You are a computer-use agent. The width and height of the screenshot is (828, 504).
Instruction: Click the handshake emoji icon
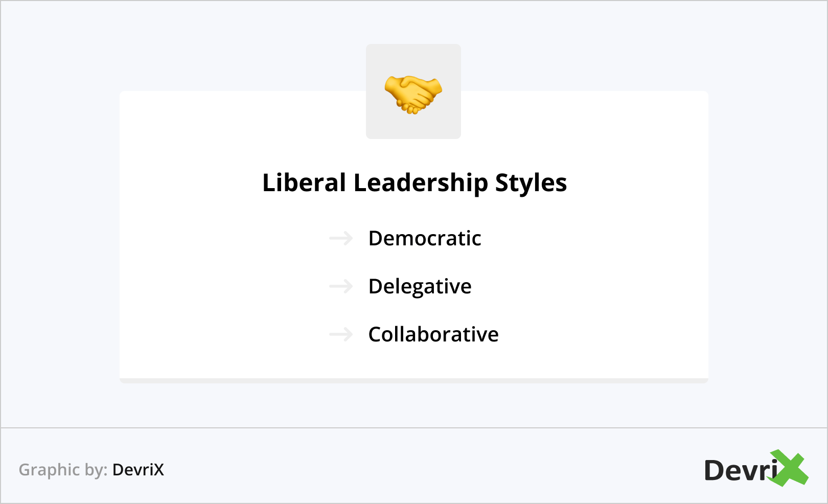click(413, 94)
